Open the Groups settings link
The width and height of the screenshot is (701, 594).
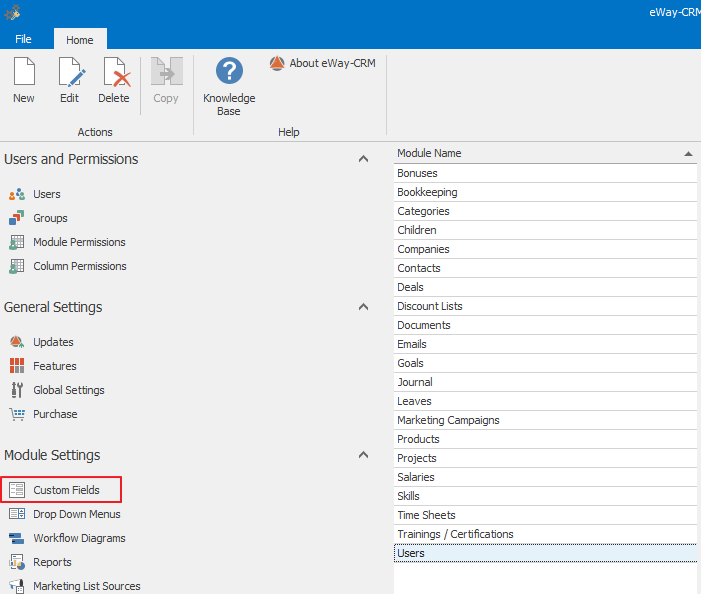tap(51, 218)
